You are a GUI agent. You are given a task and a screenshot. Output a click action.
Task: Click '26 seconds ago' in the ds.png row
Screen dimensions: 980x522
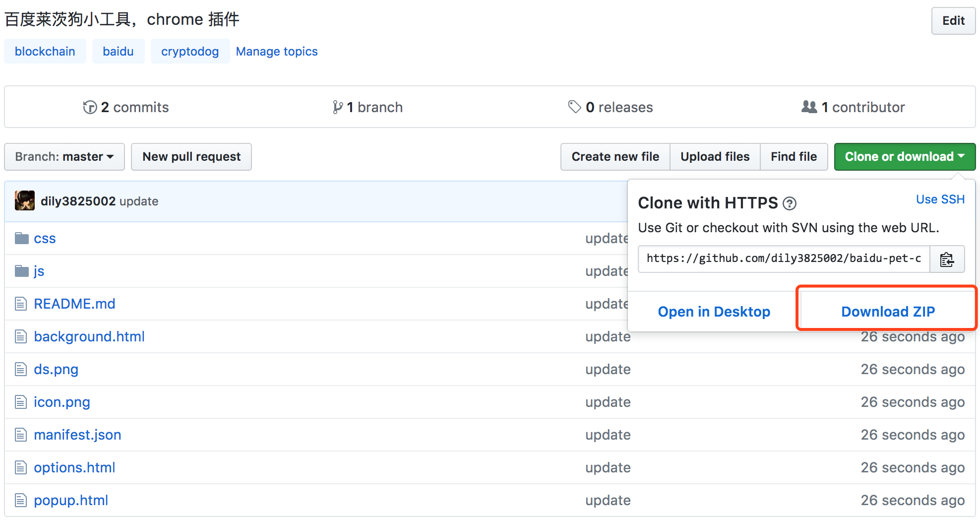(x=913, y=370)
